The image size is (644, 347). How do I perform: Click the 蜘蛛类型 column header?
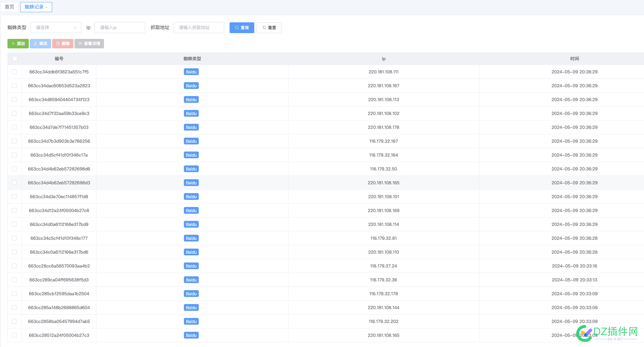pos(192,59)
